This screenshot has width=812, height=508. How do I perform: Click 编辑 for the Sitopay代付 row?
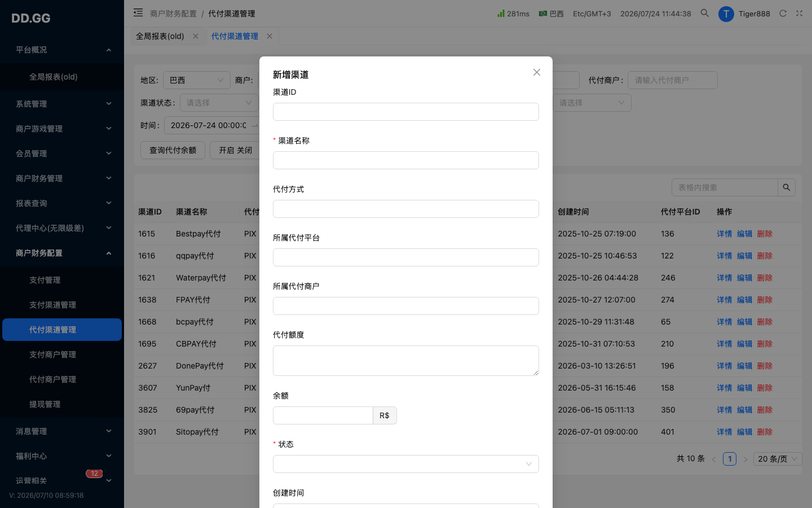pos(745,432)
